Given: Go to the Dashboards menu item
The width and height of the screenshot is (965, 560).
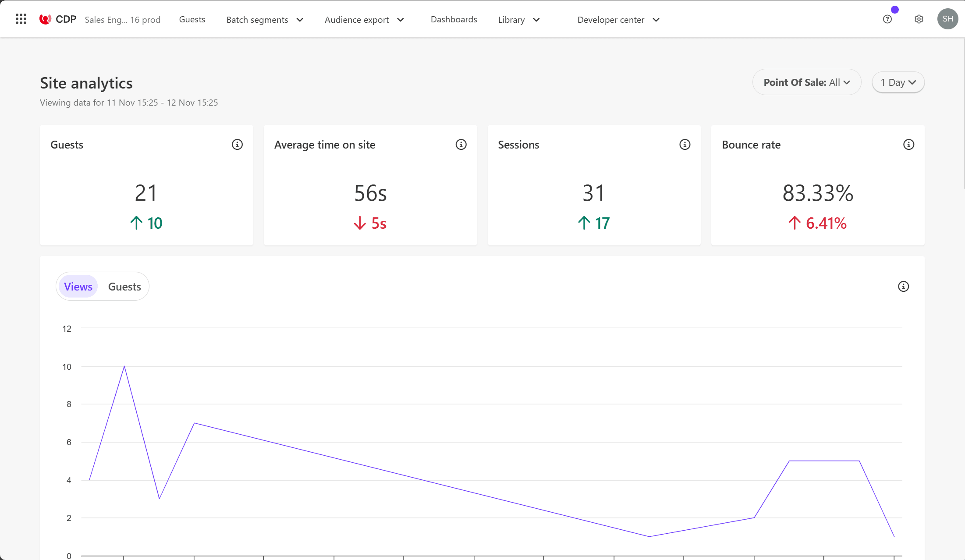Looking at the screenshot, I should click(x=454, y=19).
